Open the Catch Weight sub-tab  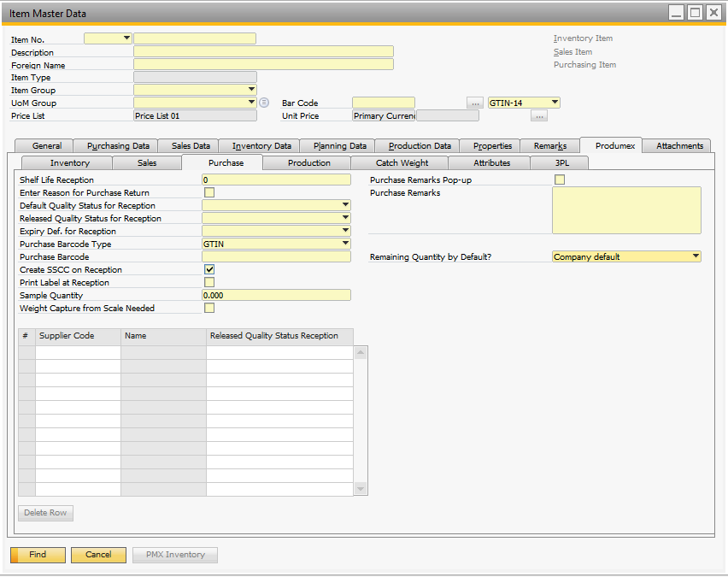402,162
